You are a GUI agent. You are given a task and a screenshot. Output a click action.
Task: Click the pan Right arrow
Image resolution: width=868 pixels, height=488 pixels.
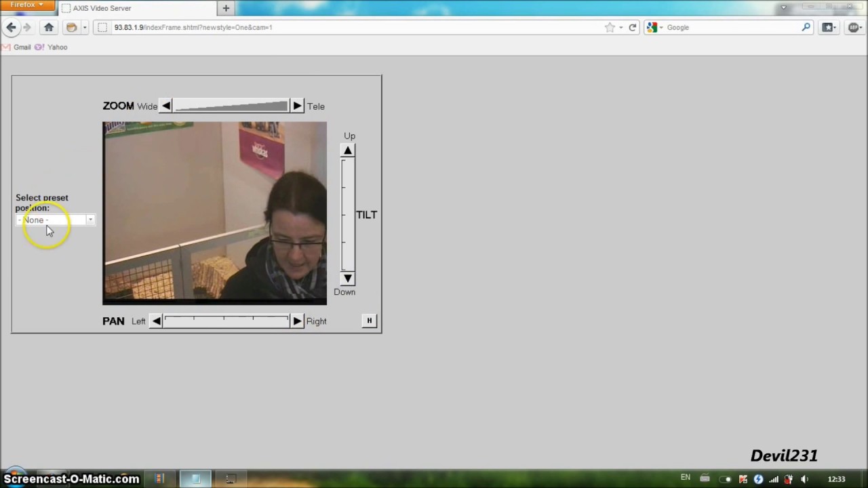[x=297, y=321]
